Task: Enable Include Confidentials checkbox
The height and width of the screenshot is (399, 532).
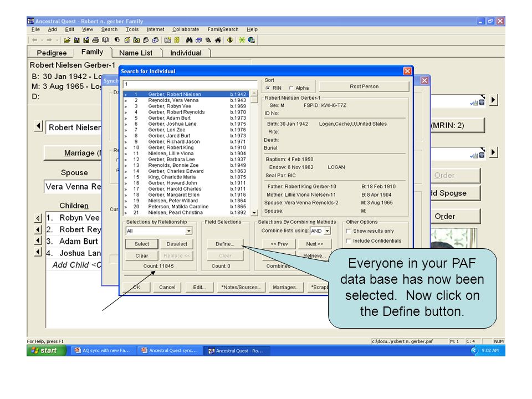Action: [348, 241]
